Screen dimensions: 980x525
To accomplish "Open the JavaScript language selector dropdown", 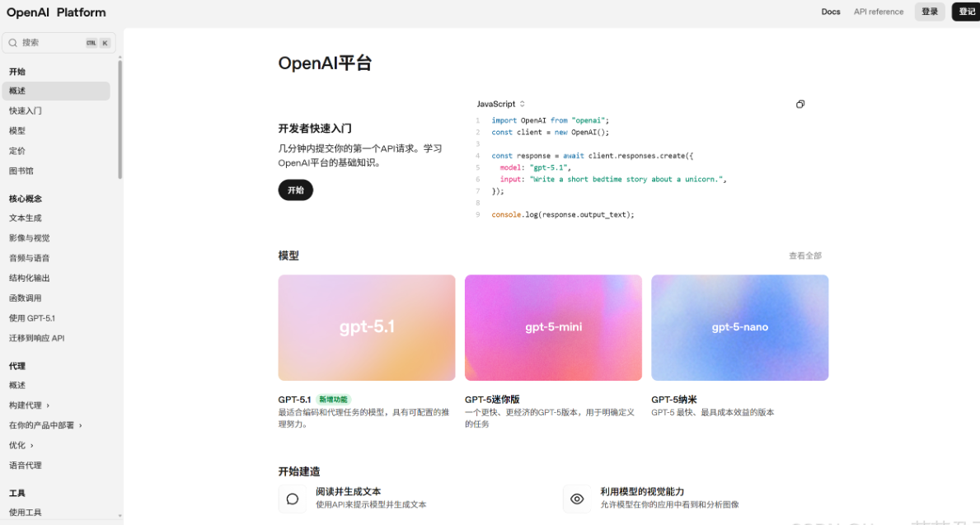I will (501, 104).
